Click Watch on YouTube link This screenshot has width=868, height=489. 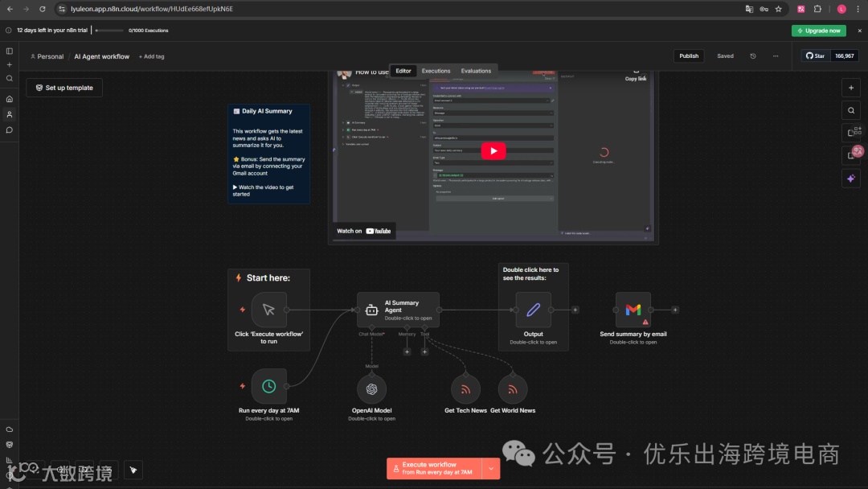(364, 231)
